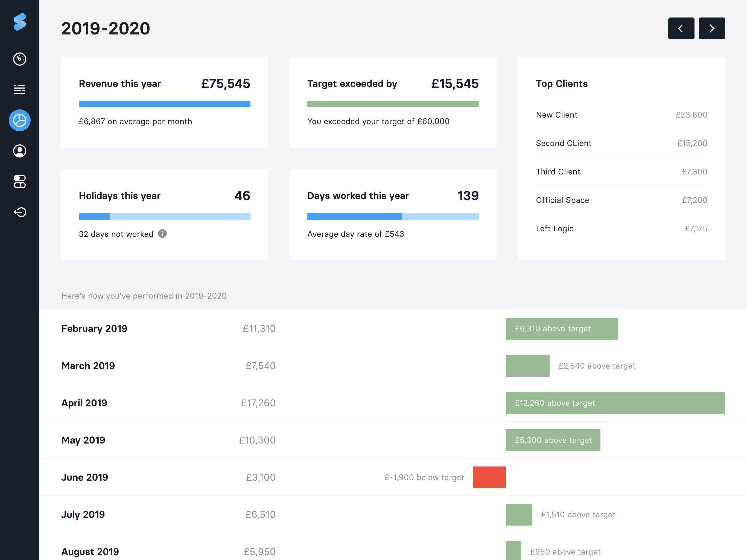Go to previous year with left chevron
This screenshot has width=747, height=560.
pyautogui.click(x=681, y=28)
